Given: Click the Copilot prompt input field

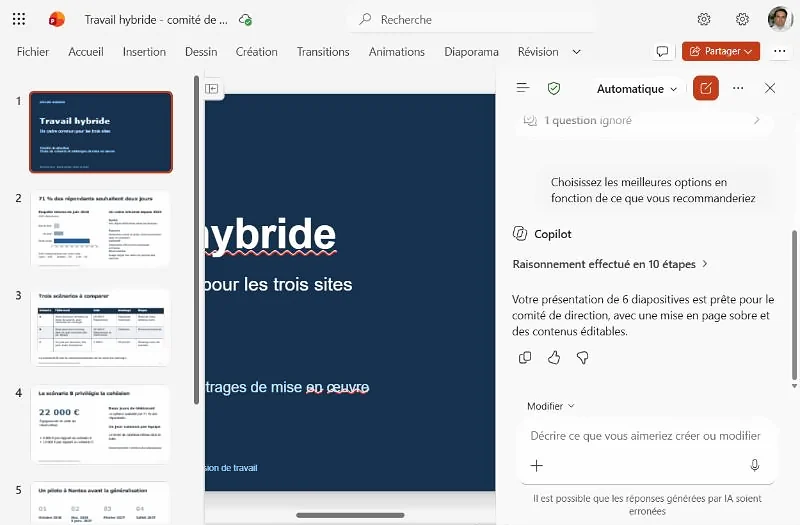Looking at the screenshot, I should coord(645,436).
